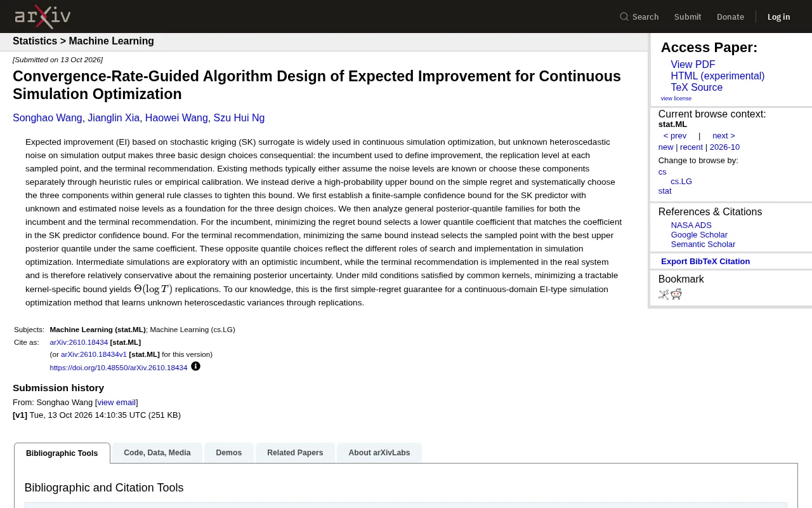Open author Haowei Wang's page

coord(176,118)
